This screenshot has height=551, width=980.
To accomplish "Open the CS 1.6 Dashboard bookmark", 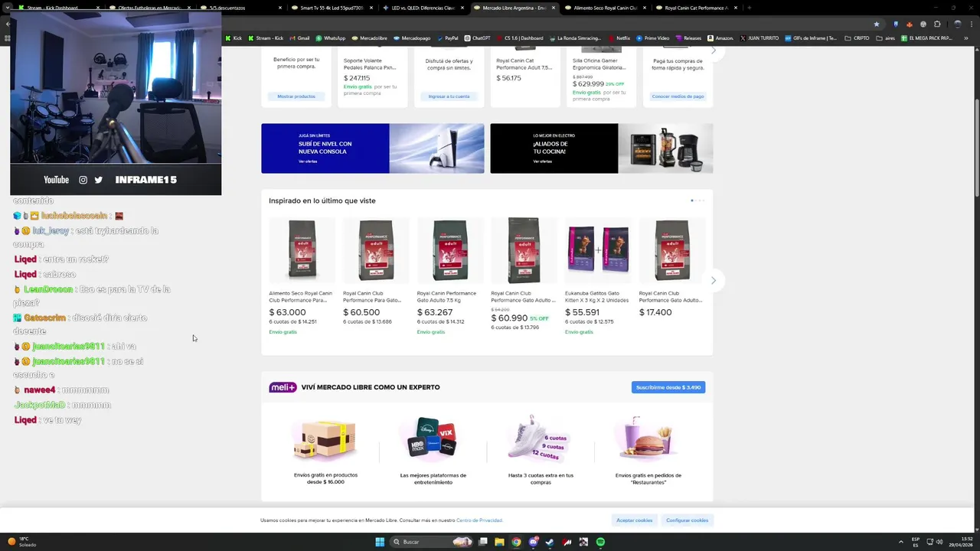I will tap(520, 37).
